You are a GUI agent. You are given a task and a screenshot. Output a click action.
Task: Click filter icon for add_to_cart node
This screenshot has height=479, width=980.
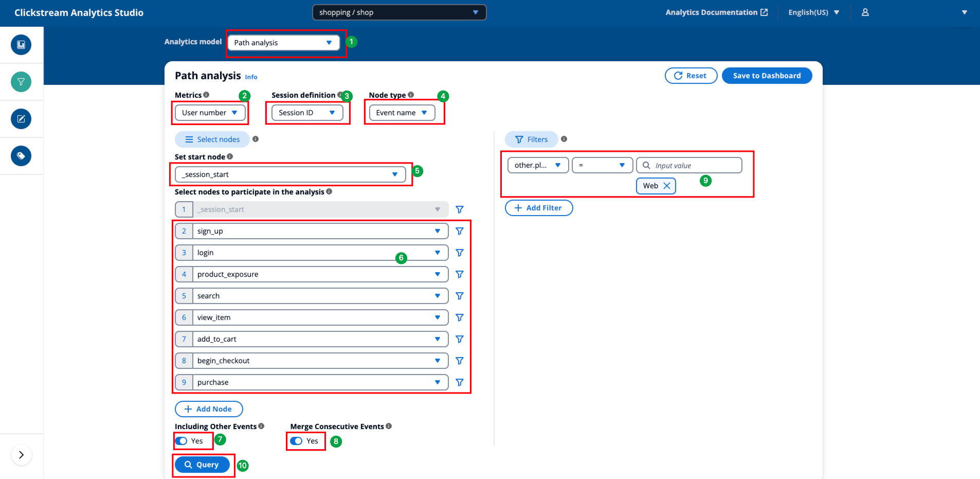pyautogui.click(x=460, y=339)
